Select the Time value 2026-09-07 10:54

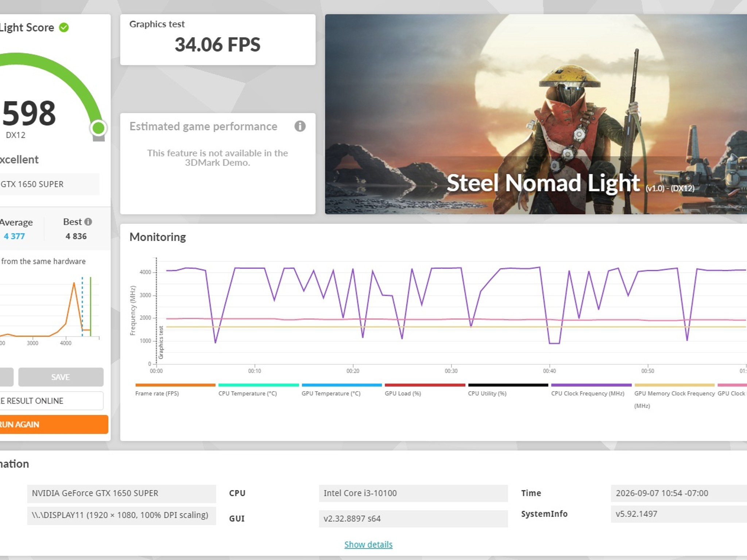(679, 493)
